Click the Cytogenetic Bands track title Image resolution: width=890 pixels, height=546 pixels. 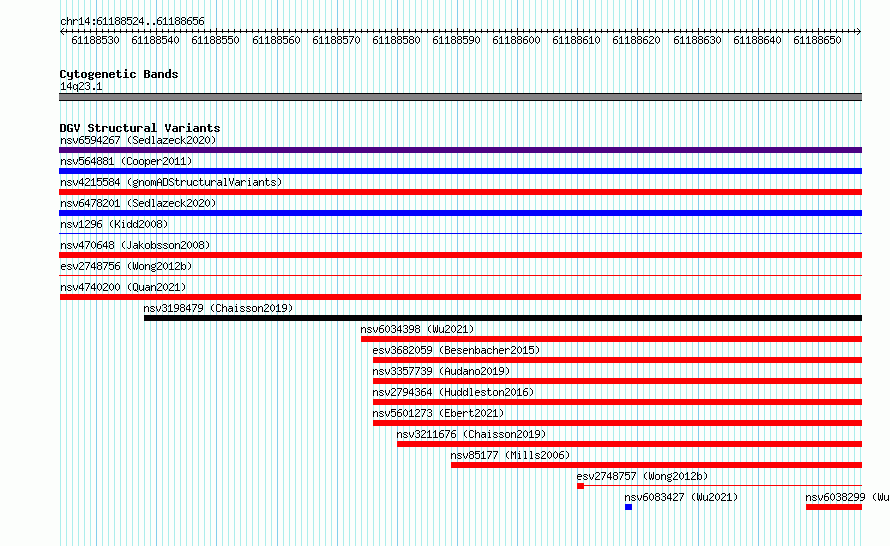tap(119, 74)
